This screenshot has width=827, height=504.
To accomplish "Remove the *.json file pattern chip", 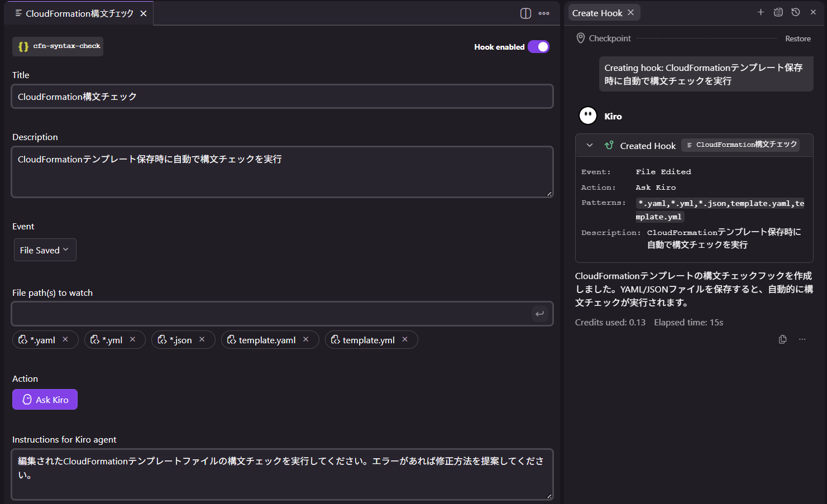I will click(202, 339).
